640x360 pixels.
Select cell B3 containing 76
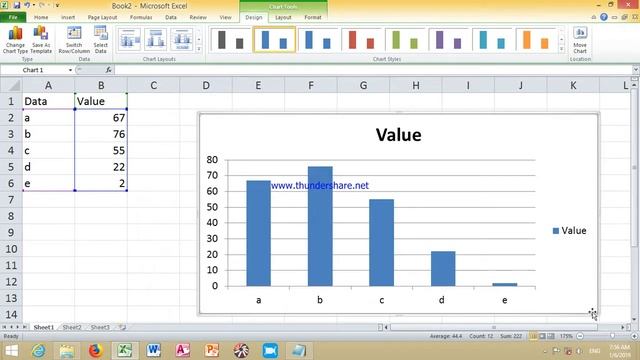click(x=101, y=134)
